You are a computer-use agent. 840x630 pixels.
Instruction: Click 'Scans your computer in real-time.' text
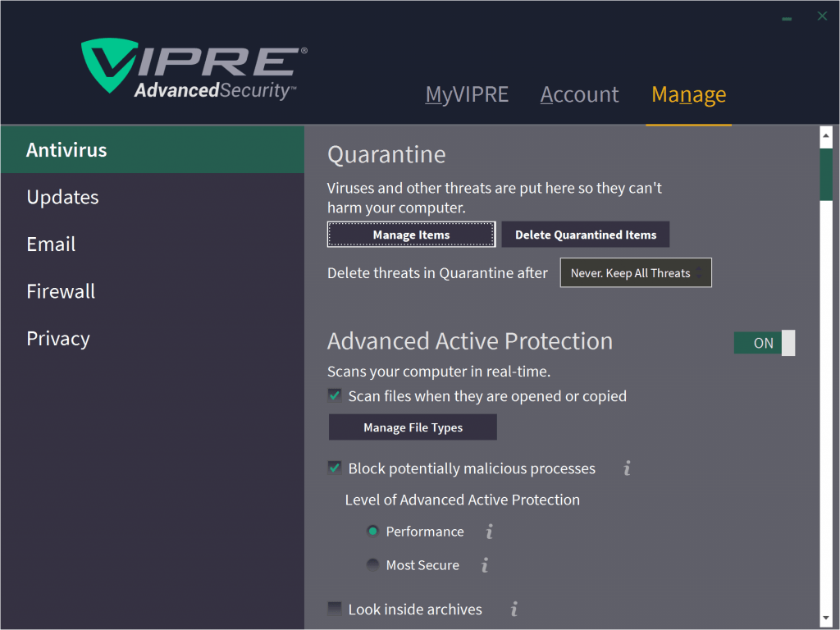439,372
